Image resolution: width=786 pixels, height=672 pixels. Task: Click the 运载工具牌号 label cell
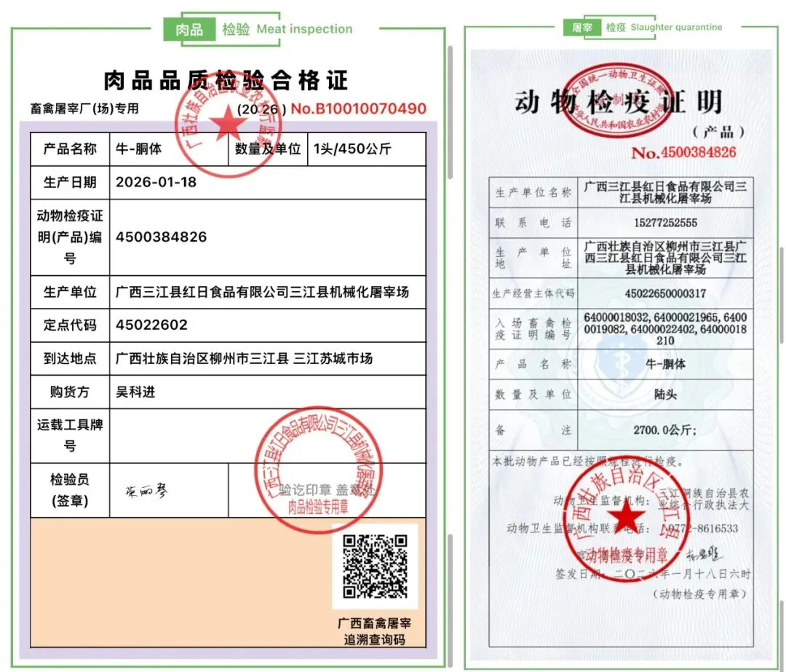[x=70, y=435]
